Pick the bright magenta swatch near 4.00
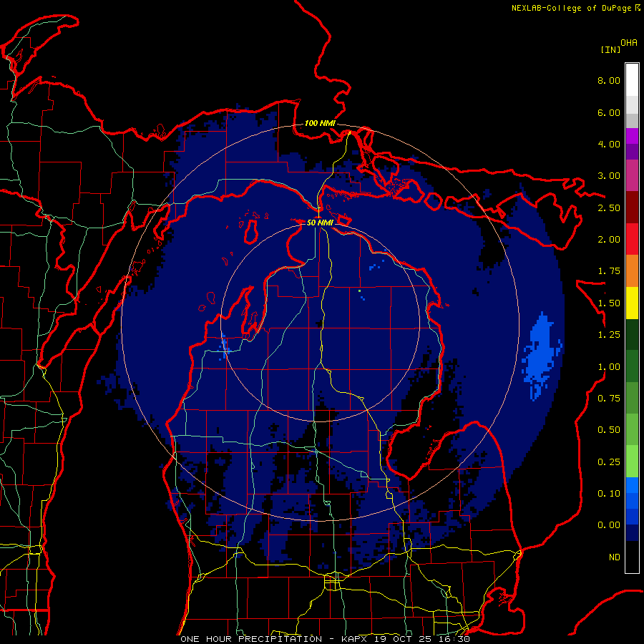This screenshot has height=644, width=644. [x=632, y=136]
